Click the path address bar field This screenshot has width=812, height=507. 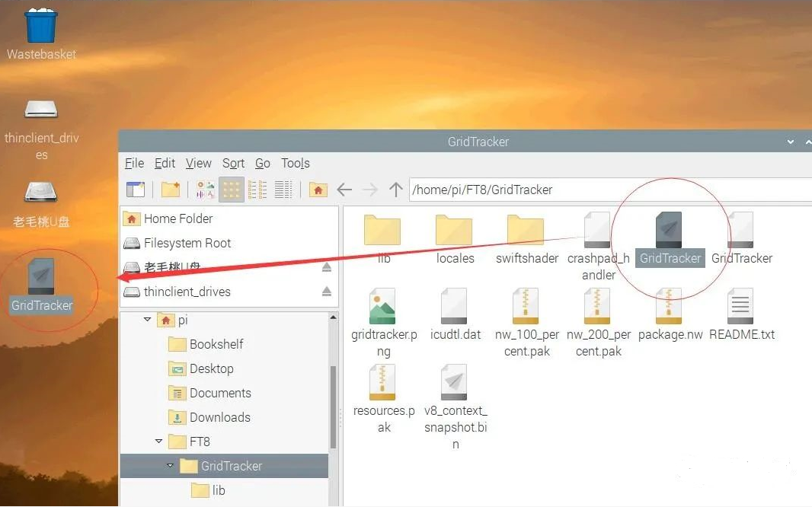coord(602,190)
